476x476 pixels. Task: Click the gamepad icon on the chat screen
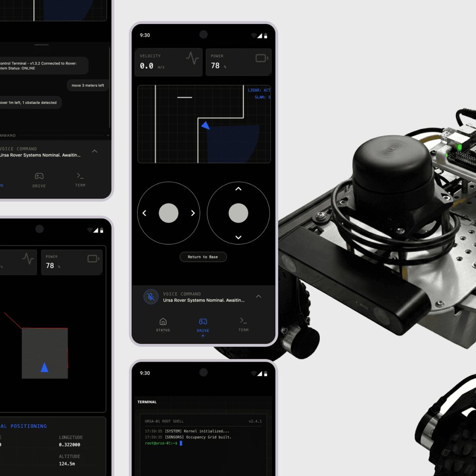tap(39, 176)
